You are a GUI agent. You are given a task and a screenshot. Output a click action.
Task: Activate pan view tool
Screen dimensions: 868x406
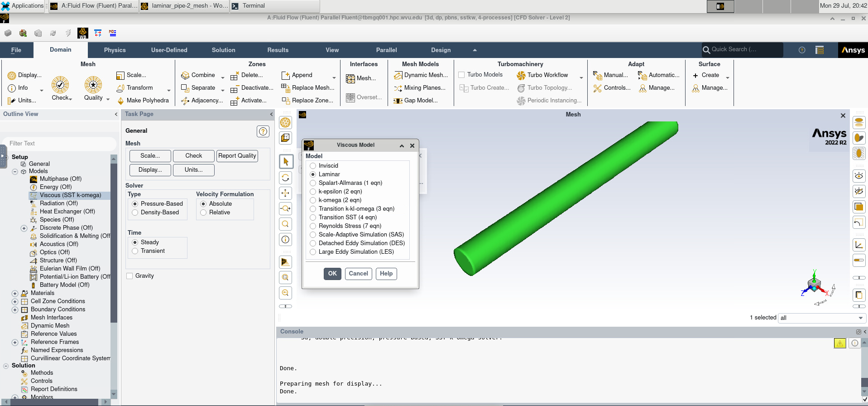[x=286, y=193]
